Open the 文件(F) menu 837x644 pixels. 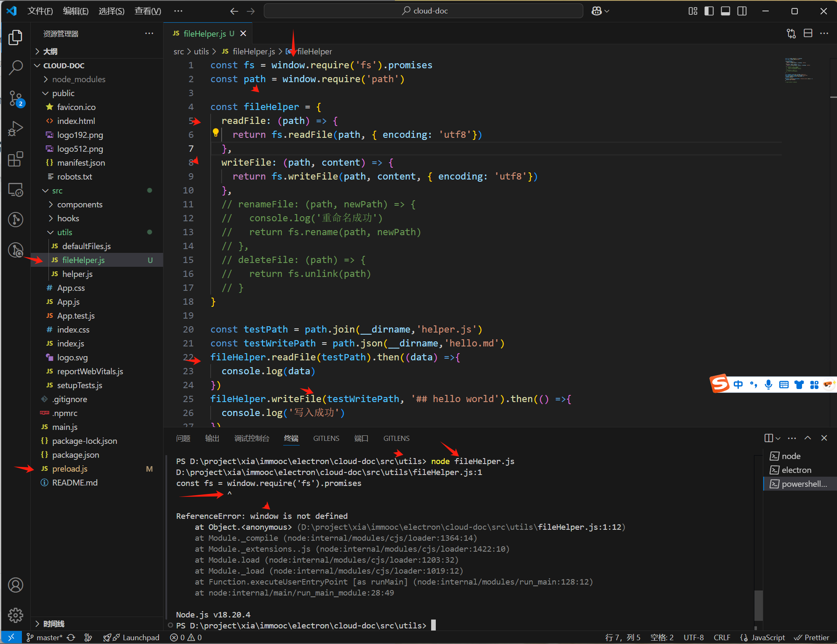pos(40,11)
